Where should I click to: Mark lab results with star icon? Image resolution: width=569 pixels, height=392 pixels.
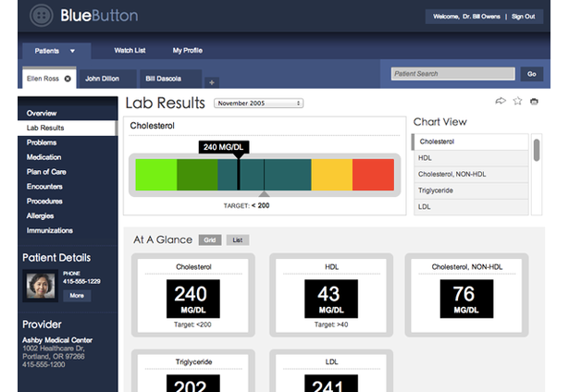coord(517,101)
